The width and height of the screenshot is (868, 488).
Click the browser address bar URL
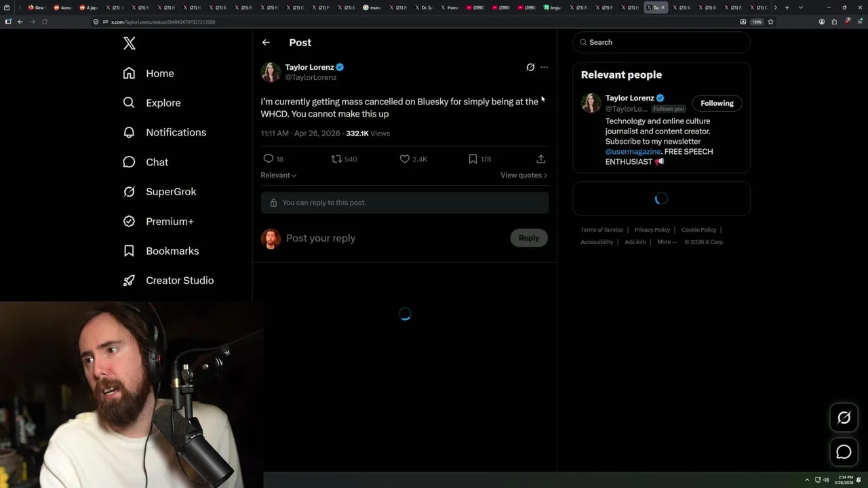(163, 22)
